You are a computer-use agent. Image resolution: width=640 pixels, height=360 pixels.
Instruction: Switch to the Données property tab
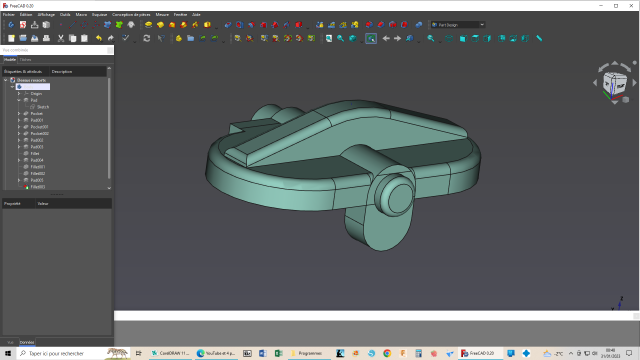click(27, 342)
